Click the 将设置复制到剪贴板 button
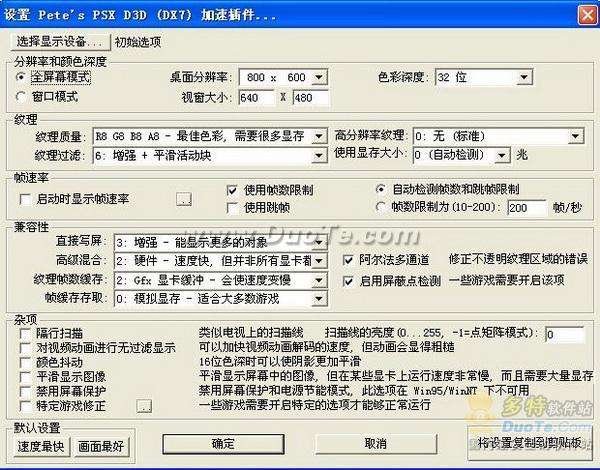The height and width of the screenshot is (470, 600). coord(527,443)
